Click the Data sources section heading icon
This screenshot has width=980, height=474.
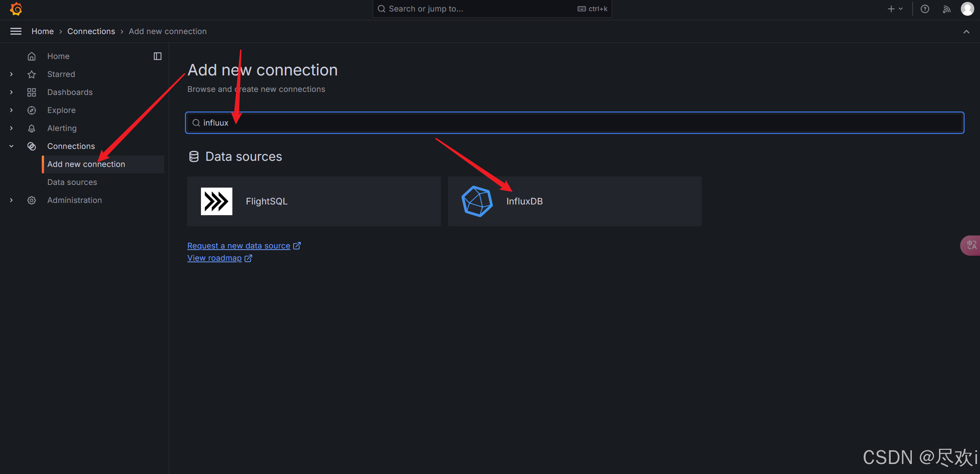coord(194,157)
